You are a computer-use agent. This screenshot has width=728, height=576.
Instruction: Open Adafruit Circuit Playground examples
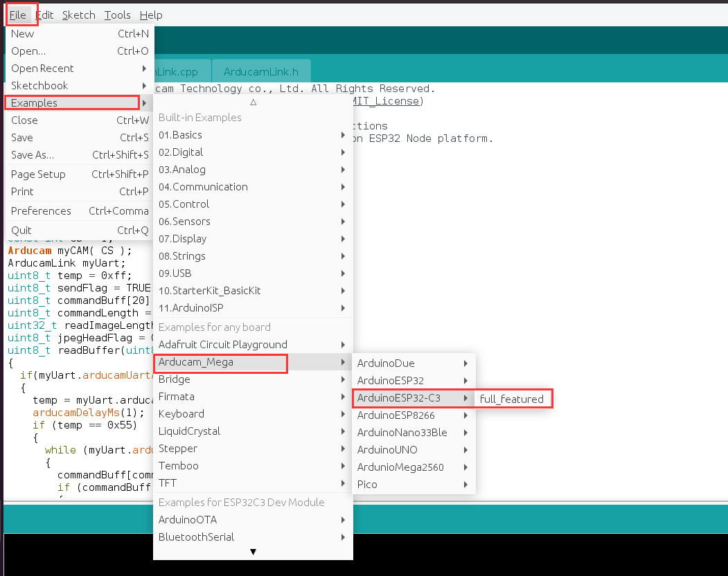pyautogui.click(x=253, y=344)
